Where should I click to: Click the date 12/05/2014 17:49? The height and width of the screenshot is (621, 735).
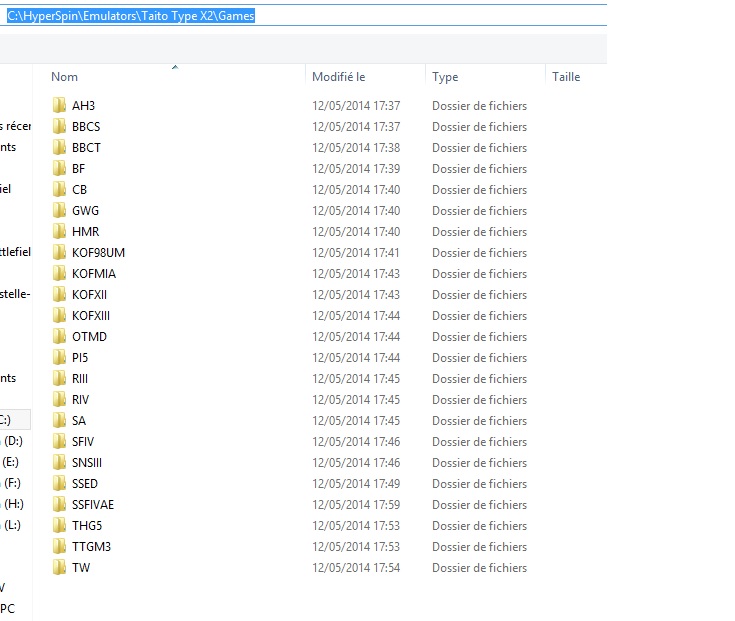(x=356, y=483)
